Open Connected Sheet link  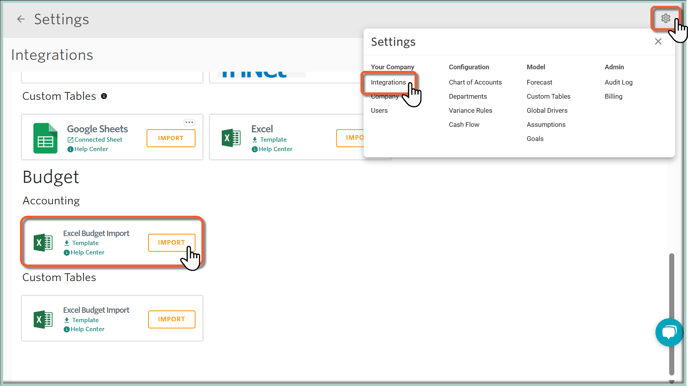95,139
